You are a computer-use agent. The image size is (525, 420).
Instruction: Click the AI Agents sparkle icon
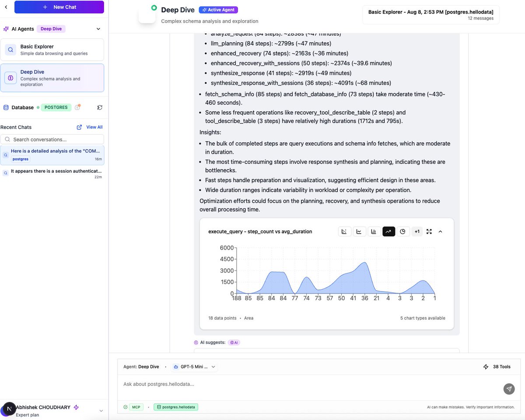tap(6, 29)
